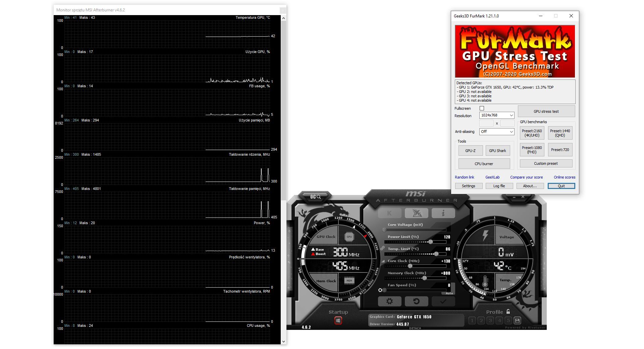Click the lightning bolt icon in the voltage gauge
This screenshot has width=644, height=349.
coord(485,235)
